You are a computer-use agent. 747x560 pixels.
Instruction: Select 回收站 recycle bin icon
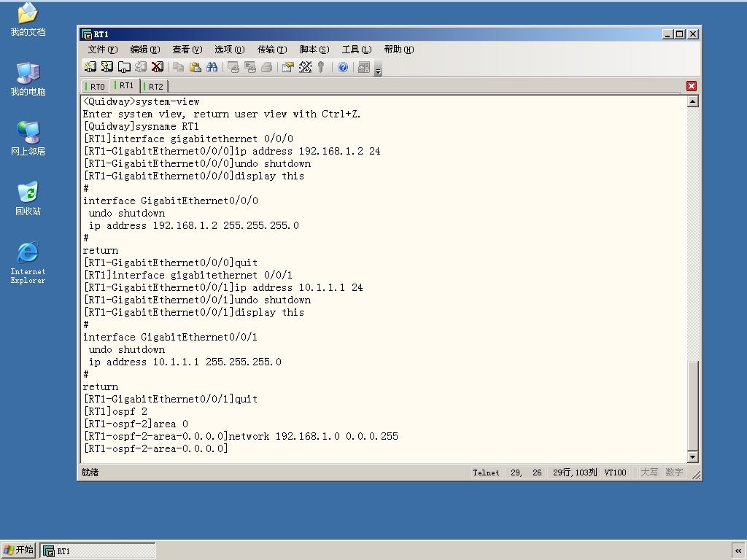pos(28,198)
